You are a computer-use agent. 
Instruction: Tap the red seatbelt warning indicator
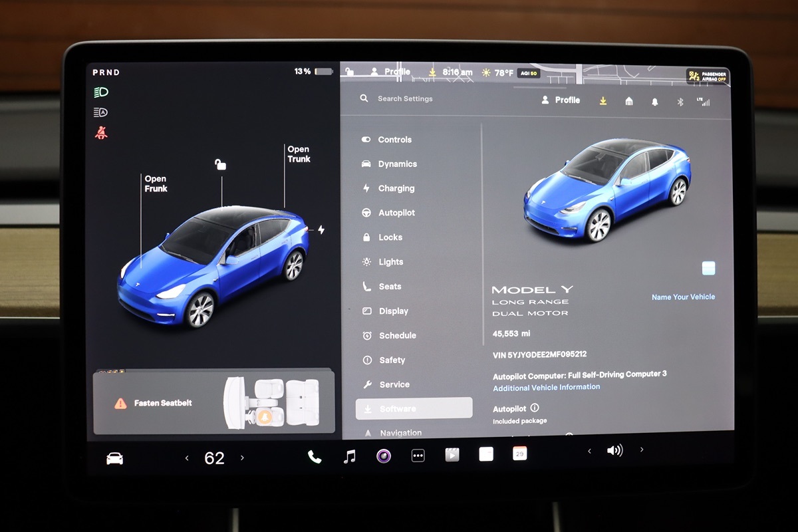(x=101, y=133)
